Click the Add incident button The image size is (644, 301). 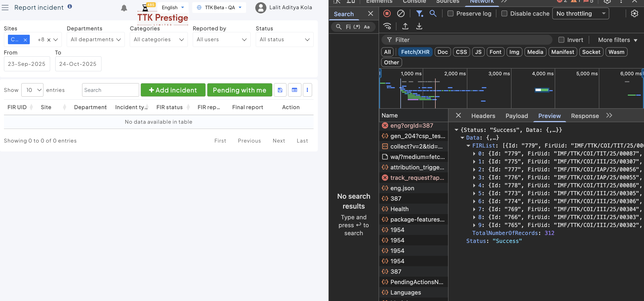tap(173, 90)
